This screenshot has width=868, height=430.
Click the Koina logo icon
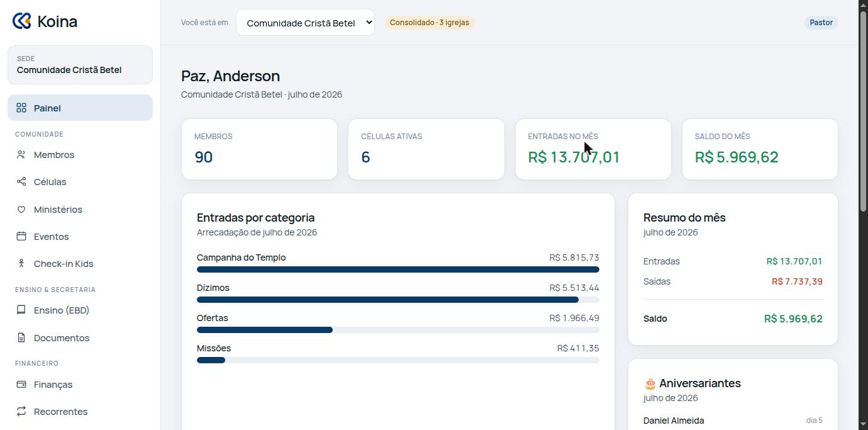point(22,21)
